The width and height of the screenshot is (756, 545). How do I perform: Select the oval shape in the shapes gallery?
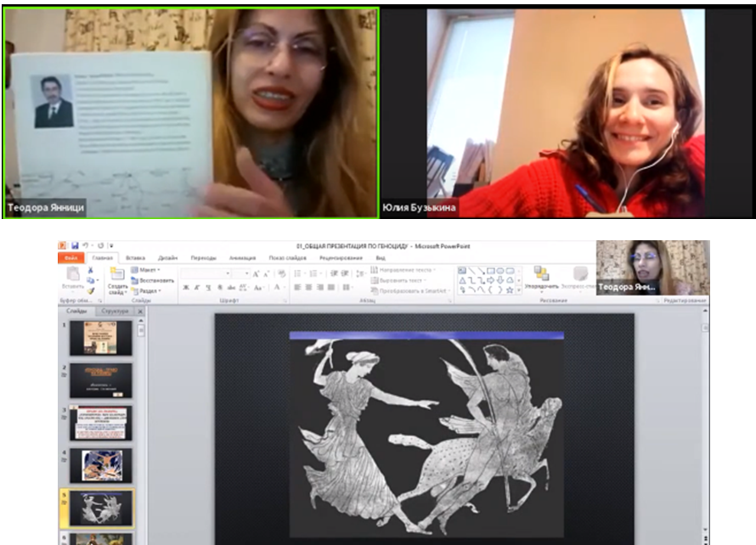coord(500,271)
